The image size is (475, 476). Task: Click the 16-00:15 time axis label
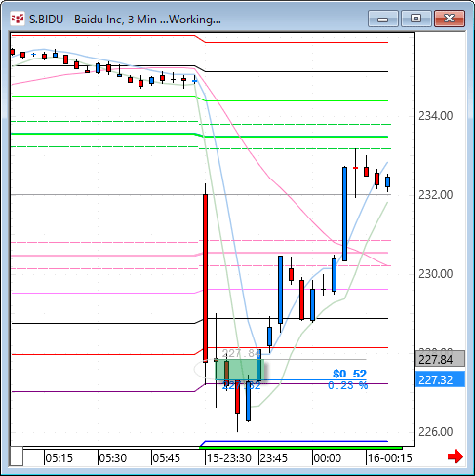389,457
